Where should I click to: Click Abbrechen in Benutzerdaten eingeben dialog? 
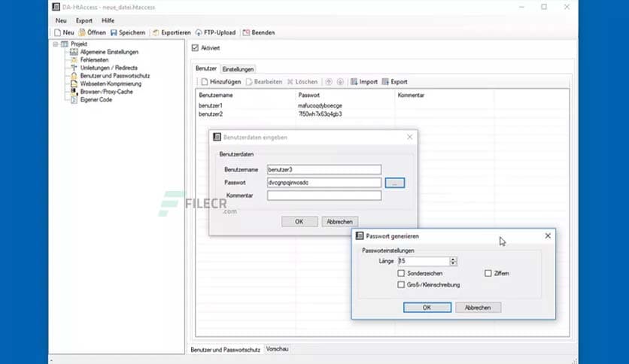(339, 222)
